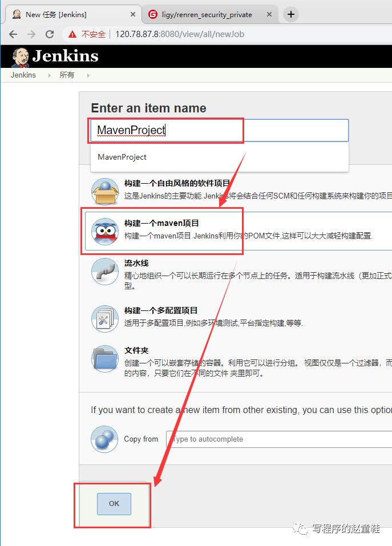This screenshot has width=392, height=546.
Task: Go forward in browser history
Action: coord(31,34)
